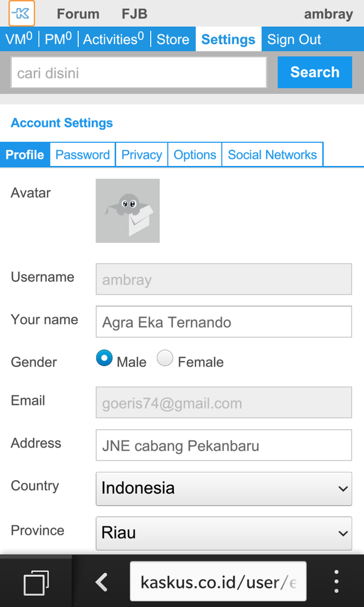Open the Forum link in header
This screenshot has width=364, height=607.
(x=78, y=14)
